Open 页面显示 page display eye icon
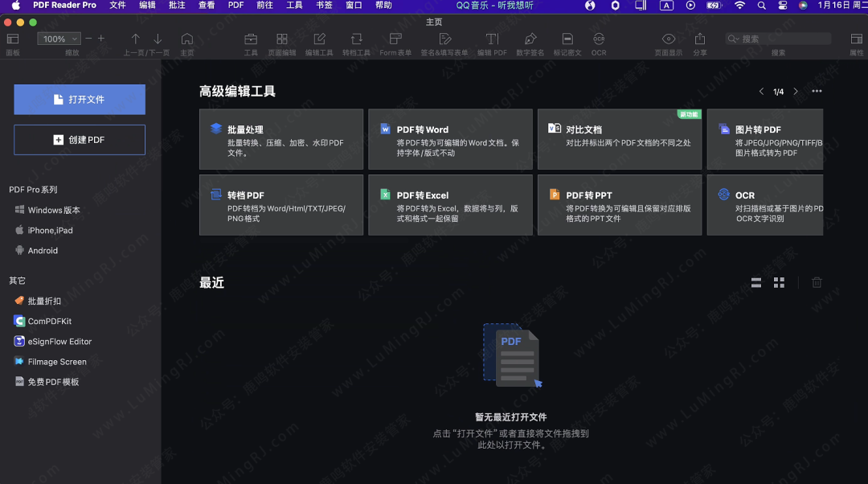This screenshot has width=868, height=484. click(x=668, y=39)
